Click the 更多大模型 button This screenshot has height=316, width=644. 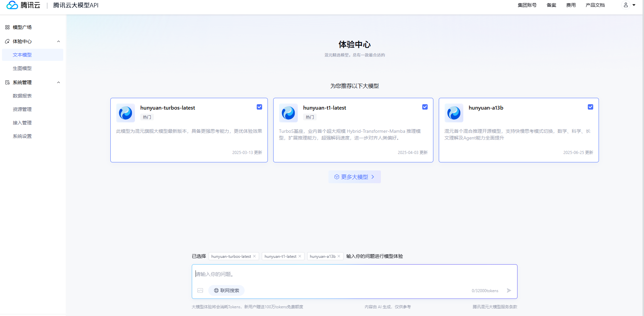point(355,177)
